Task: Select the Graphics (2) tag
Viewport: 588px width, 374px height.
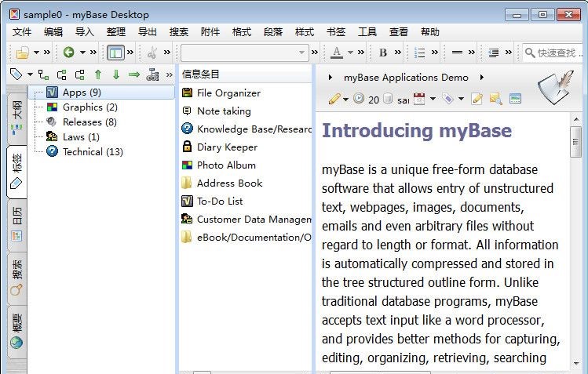Action: coord(90,107)
